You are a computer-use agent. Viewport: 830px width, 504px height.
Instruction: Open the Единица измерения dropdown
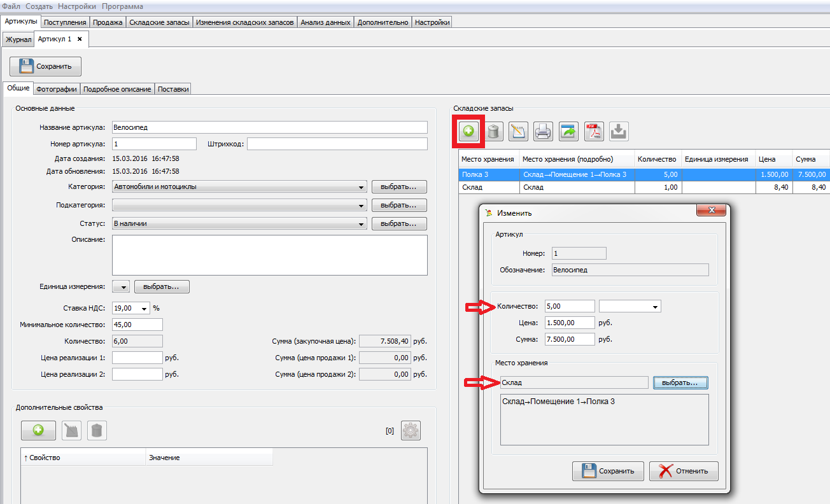coord(121,287)
